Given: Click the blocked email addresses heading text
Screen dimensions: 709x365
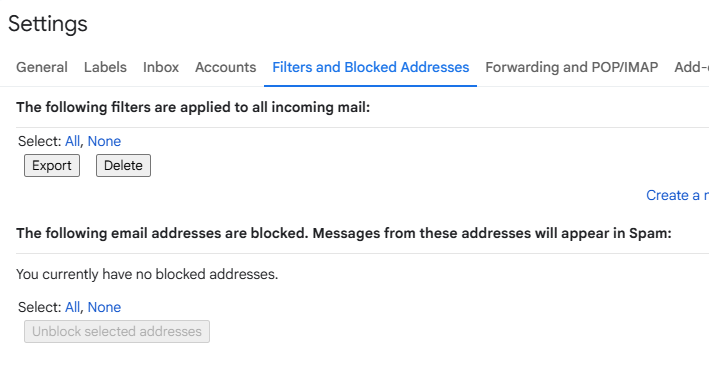Looking at the screenshot, I should click(344, 233).
